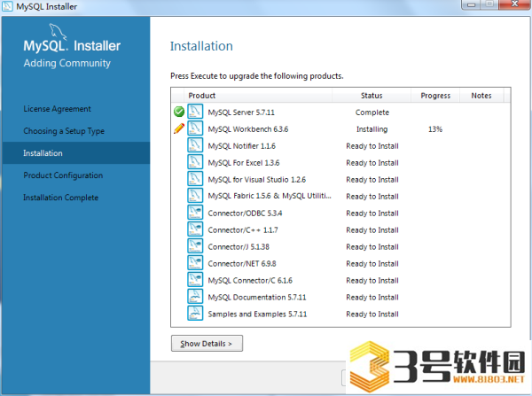Click the Samples and Examples 5.7.11 name
The image size is (532, 396).
257,314
